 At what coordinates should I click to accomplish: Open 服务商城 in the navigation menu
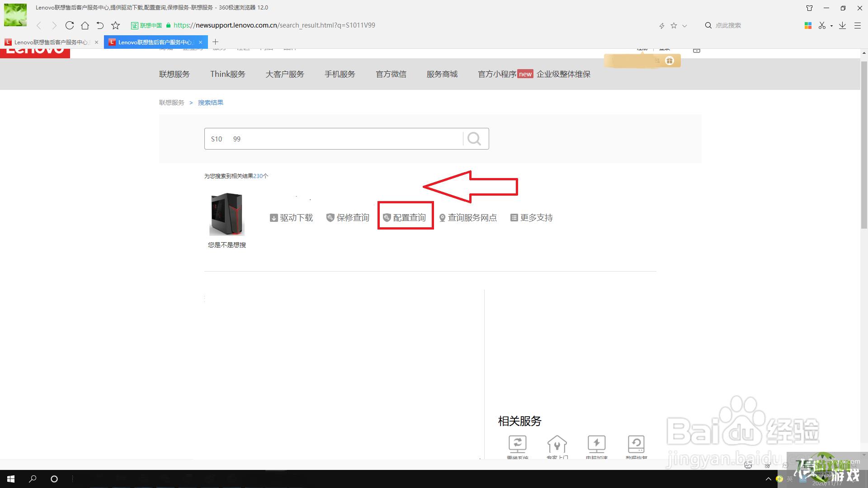point(442,74)
